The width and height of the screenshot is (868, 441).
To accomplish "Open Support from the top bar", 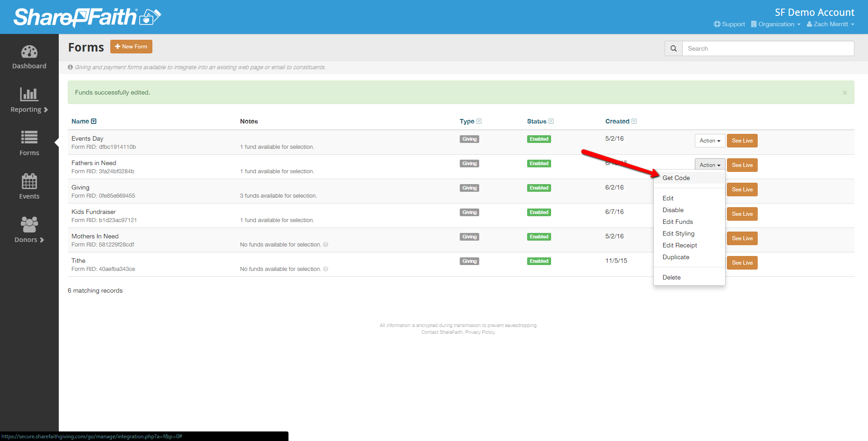I will pos(729,24).
